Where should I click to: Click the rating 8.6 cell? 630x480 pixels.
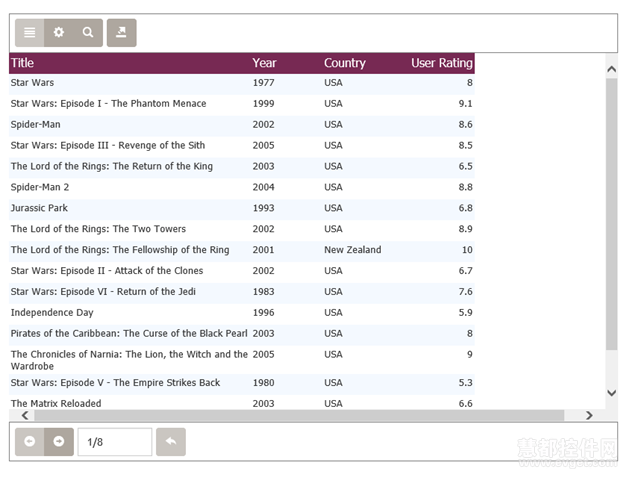[x=466, y=125]
